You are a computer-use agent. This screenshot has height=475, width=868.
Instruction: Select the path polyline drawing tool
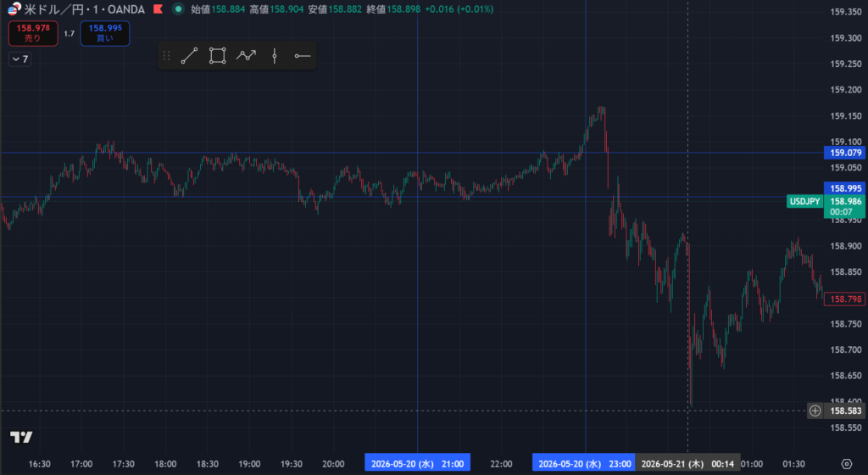247,55
